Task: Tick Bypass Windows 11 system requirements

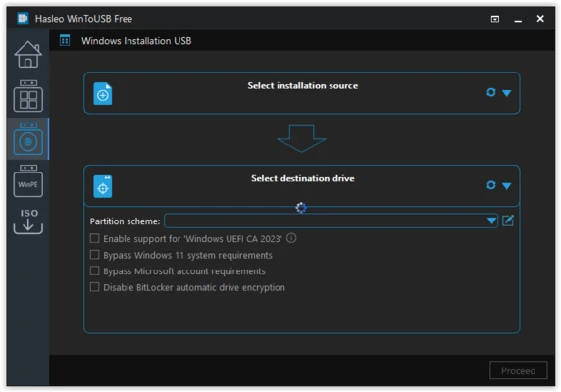Action: 94,255
